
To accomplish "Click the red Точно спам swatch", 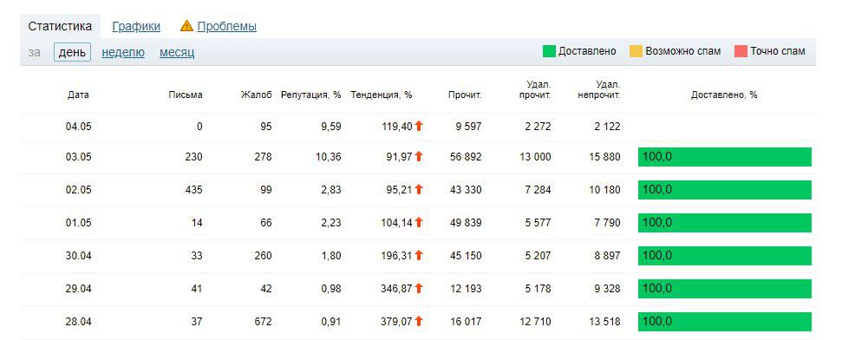I will tap(741, 51).
